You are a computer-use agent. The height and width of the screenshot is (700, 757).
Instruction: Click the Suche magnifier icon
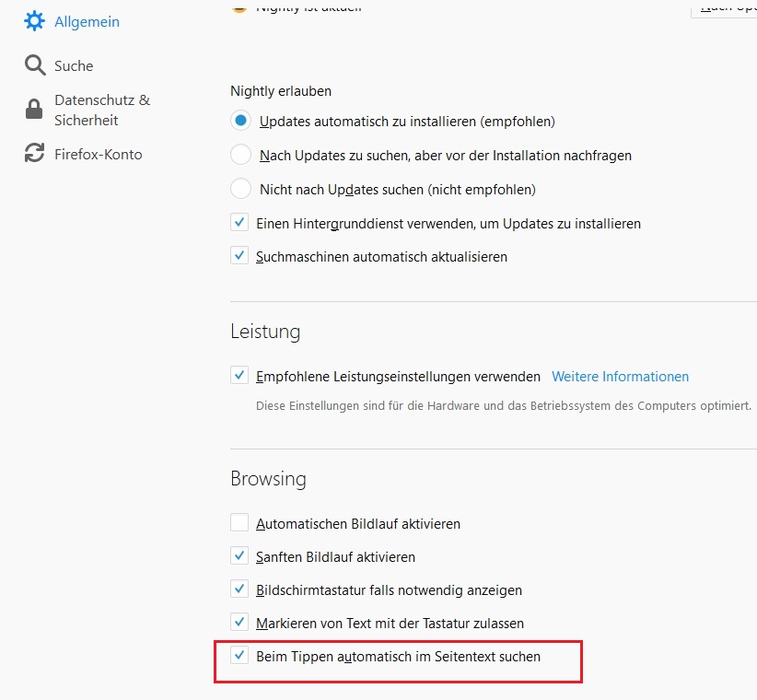34,65
